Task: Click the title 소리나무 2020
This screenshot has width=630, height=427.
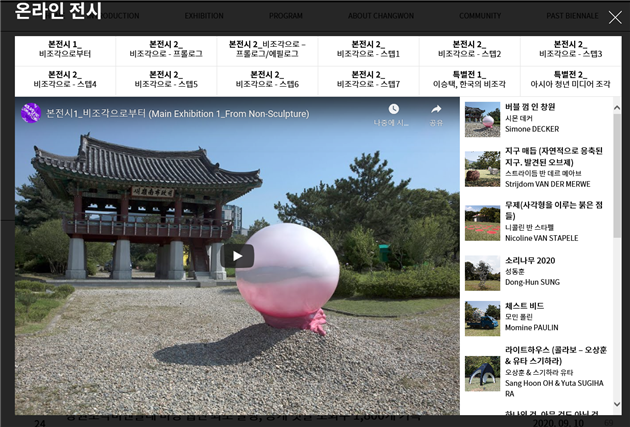Action: (530, 261)
